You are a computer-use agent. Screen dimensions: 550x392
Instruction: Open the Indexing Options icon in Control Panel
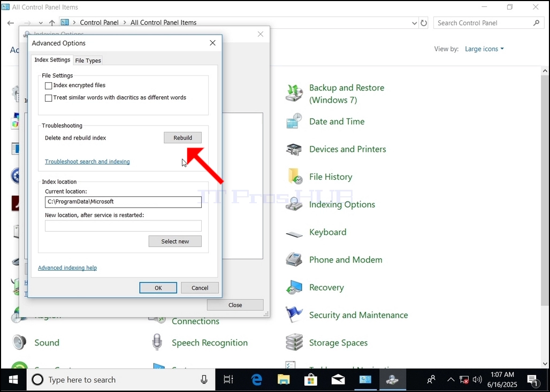294,204
